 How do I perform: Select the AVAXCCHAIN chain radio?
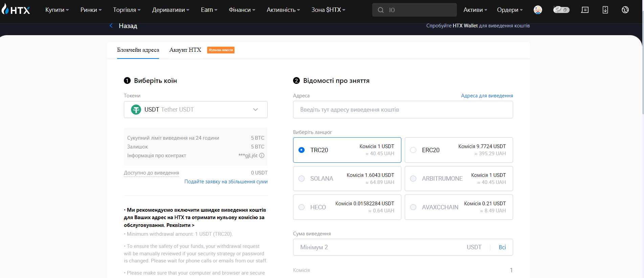pos(413,207)
